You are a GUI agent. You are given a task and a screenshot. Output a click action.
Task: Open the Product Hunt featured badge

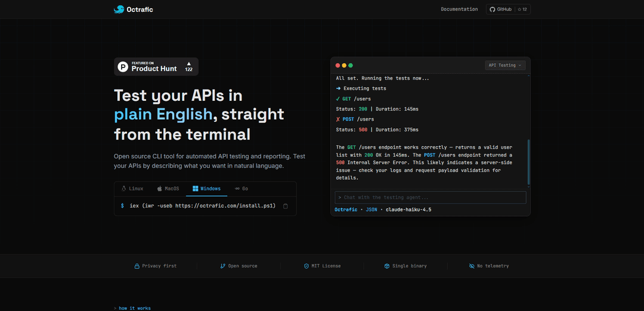coord(156,66)
